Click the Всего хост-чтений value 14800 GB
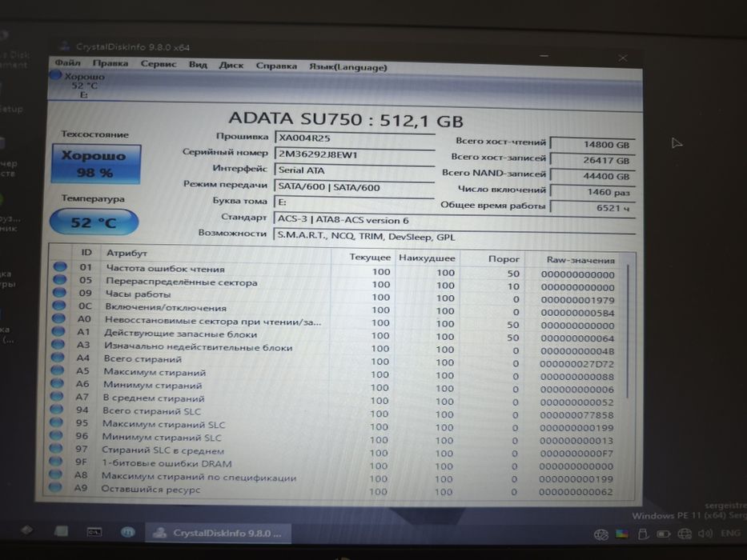Viewport: 747px width, 560px height. click(x=592, y=144)
